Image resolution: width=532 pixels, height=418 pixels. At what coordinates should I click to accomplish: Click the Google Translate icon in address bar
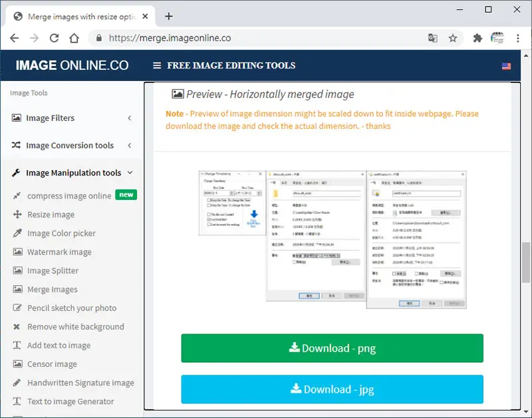[x=433, y=38]
